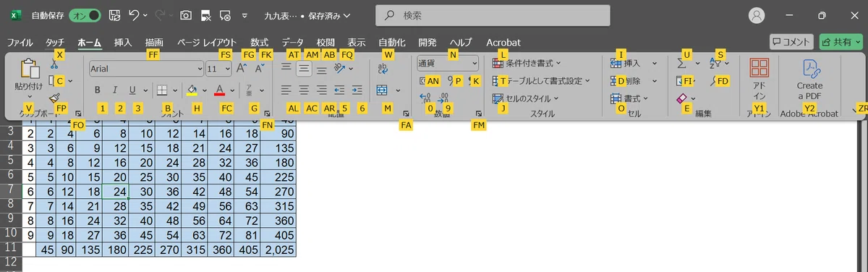Click the pink Clear eraser icon
Screen dimensions: 868x272
tap(682, 98)
